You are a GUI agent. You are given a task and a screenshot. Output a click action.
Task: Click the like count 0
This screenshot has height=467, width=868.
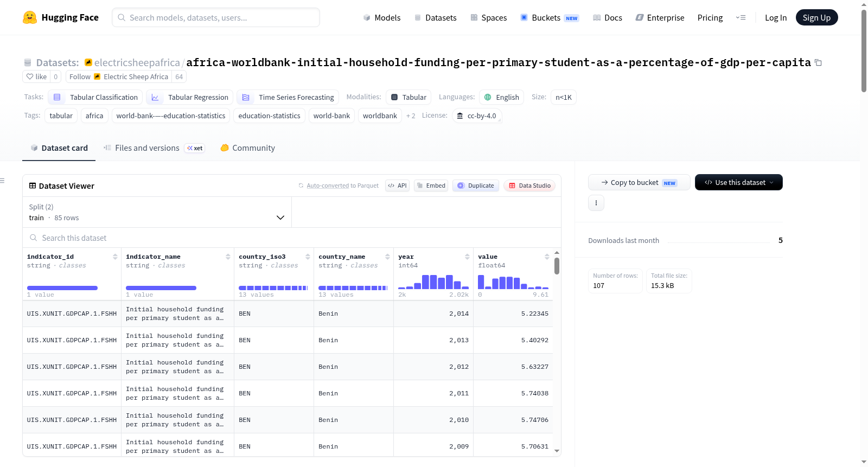[55, 76]
